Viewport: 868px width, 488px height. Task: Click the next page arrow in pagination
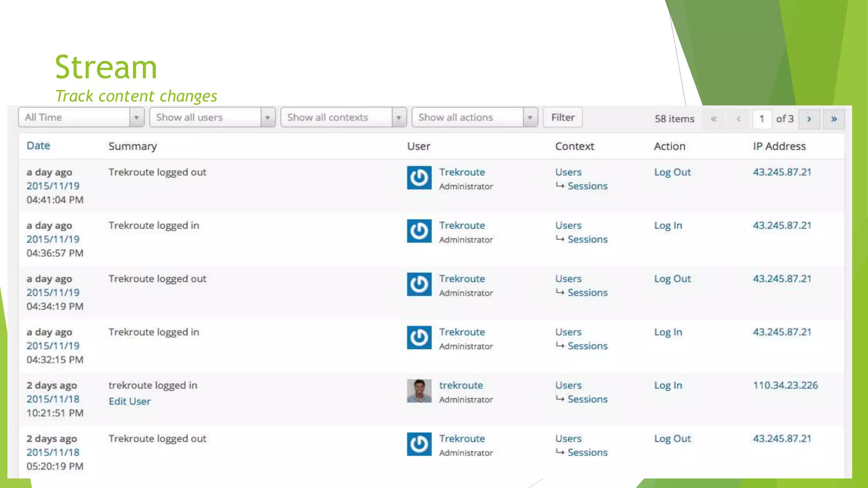coord(809,119)
